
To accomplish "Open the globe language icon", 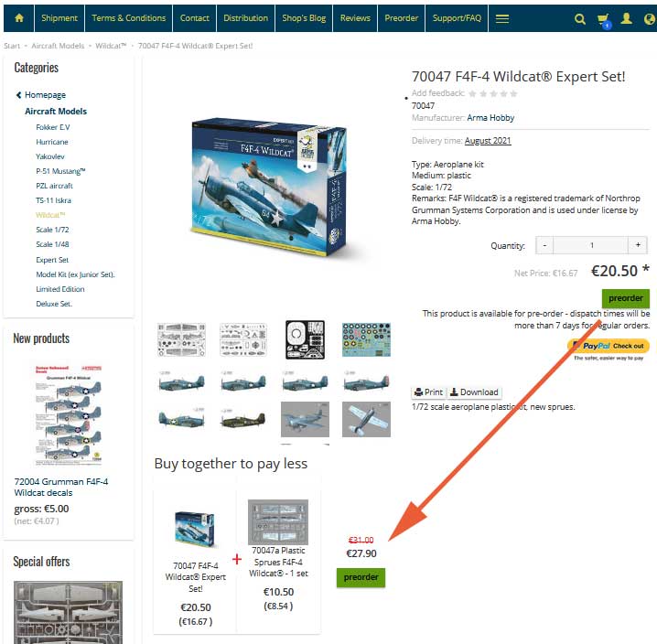I will (x=650, y=18).
